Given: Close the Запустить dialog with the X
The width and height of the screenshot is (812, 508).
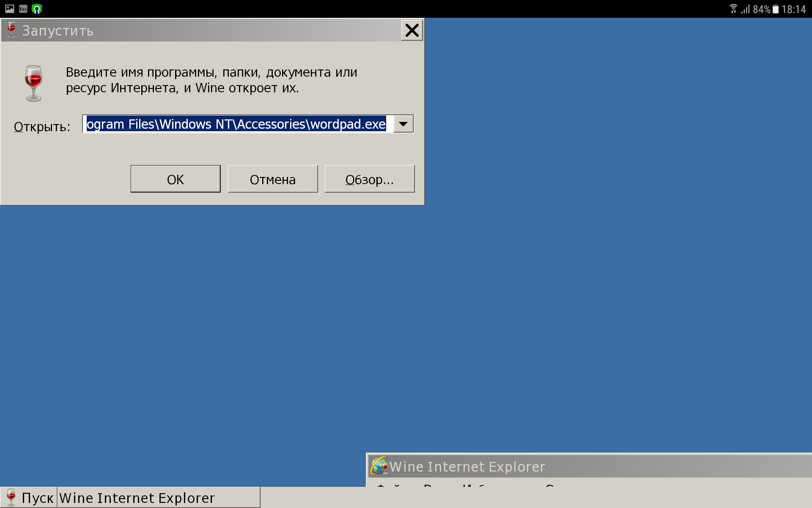Looking at the screenshot, I should [412, 30].
